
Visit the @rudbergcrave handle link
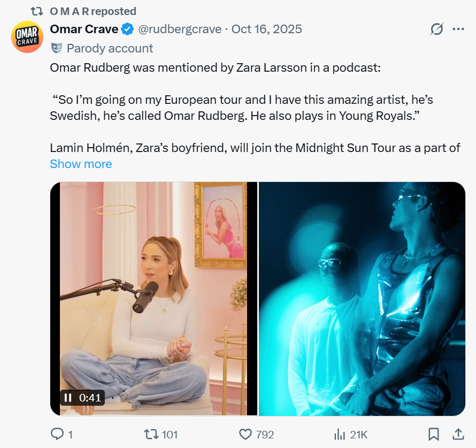pos(180,29)
